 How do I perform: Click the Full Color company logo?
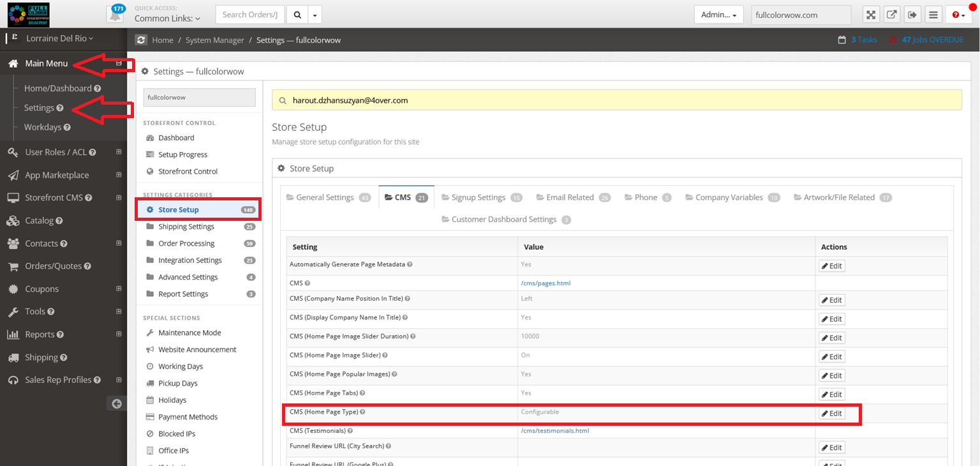(x=28, y=15)
